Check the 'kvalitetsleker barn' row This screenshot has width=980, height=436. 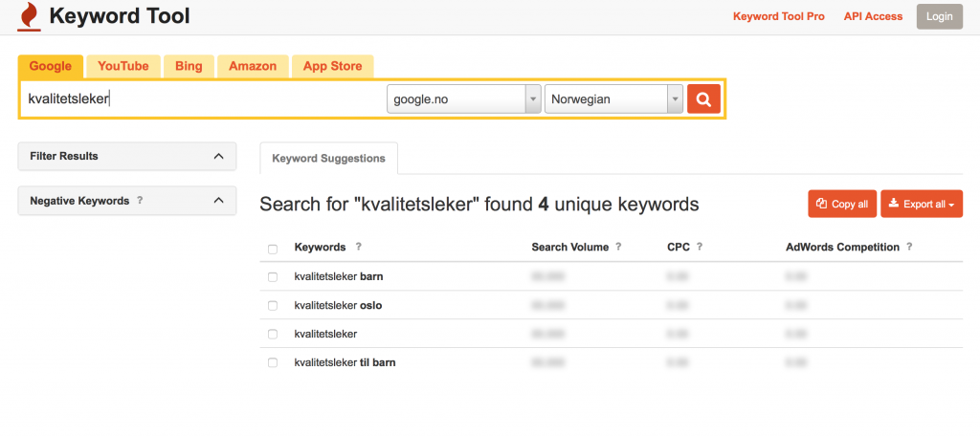coord(273,277)
